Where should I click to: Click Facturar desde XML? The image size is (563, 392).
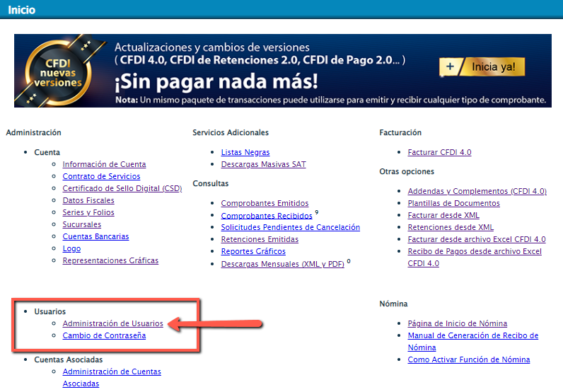(x=443, y=215)
